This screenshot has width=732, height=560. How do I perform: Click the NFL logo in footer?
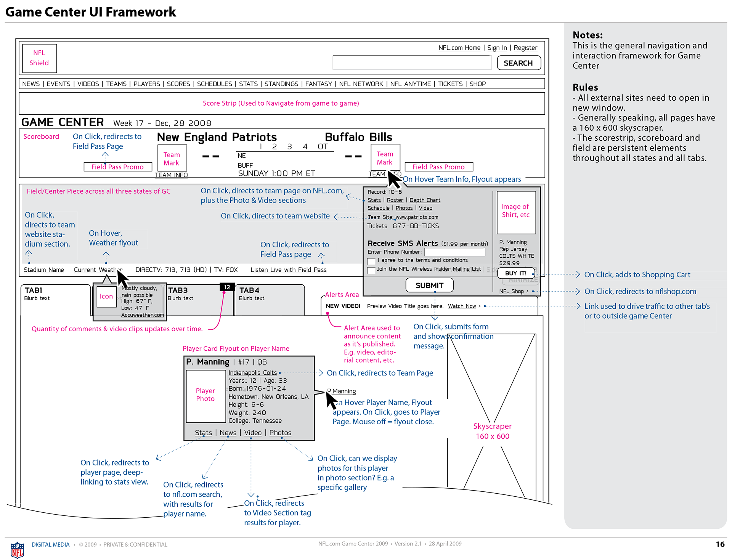click(x=17, y=550)
